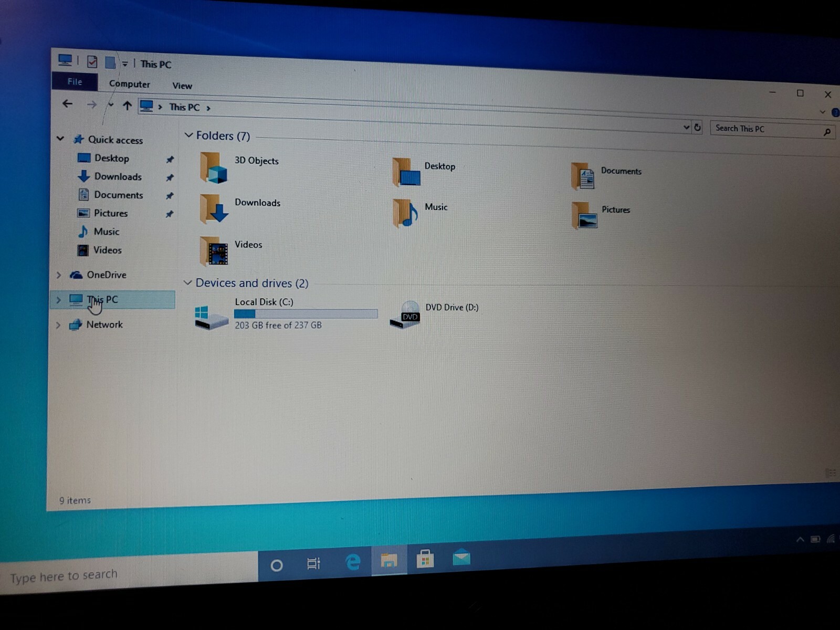840x630 pixels.
Task: Open the Pictures folder in Folders section
Action: pos(601,215)
